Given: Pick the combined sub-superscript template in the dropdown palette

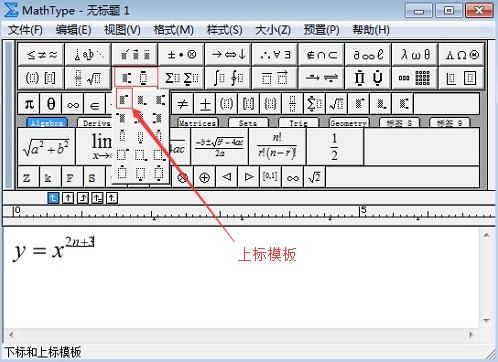Looking at the screenshot, I should [x=160, y=99].
